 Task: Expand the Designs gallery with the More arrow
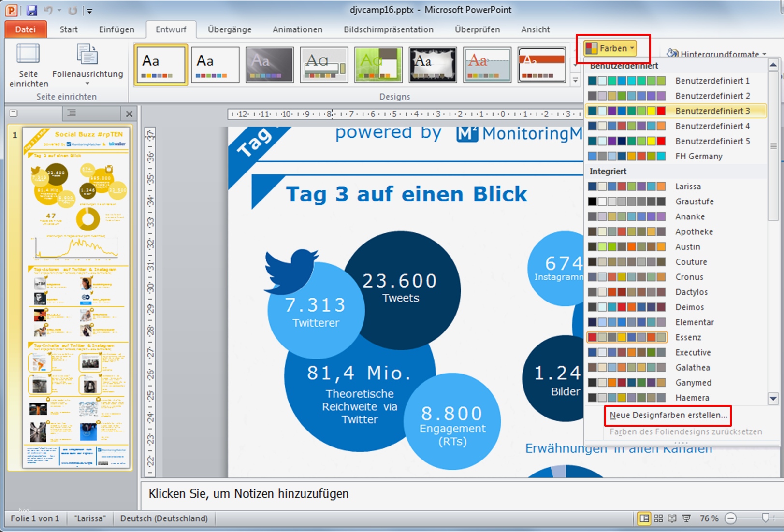tap(575, 80)
